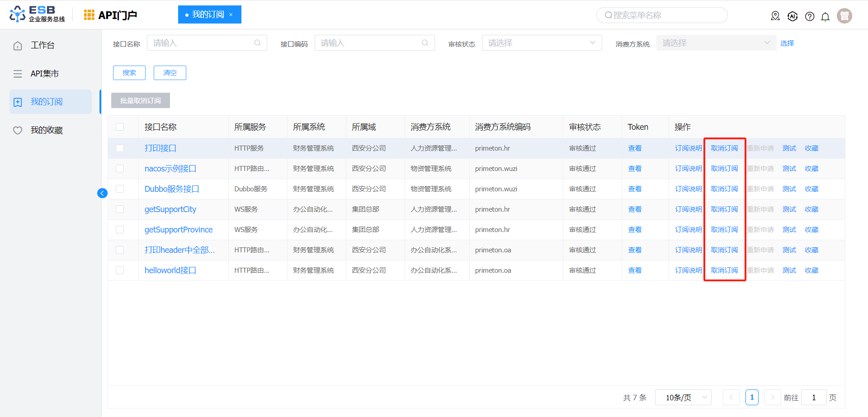Click the 搜索 button
The height and width of the screenshot is (417, 868).
pyautogui.click(x=129, y=73)
